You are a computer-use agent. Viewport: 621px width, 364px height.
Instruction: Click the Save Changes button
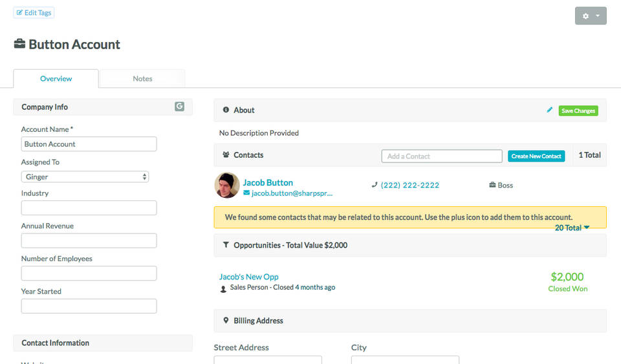[578, 111]
